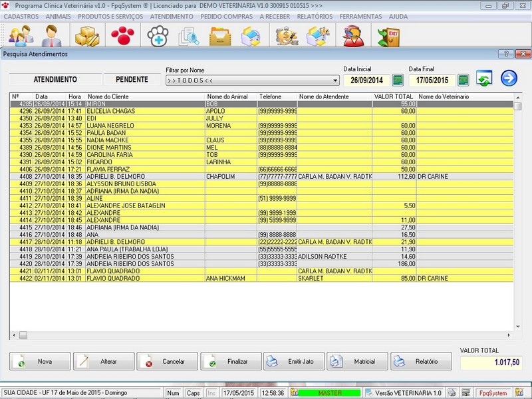The height and width of the screenshot is (399, 532).
Task: Open the ANIMAIS menu
Action: [59, 17]
